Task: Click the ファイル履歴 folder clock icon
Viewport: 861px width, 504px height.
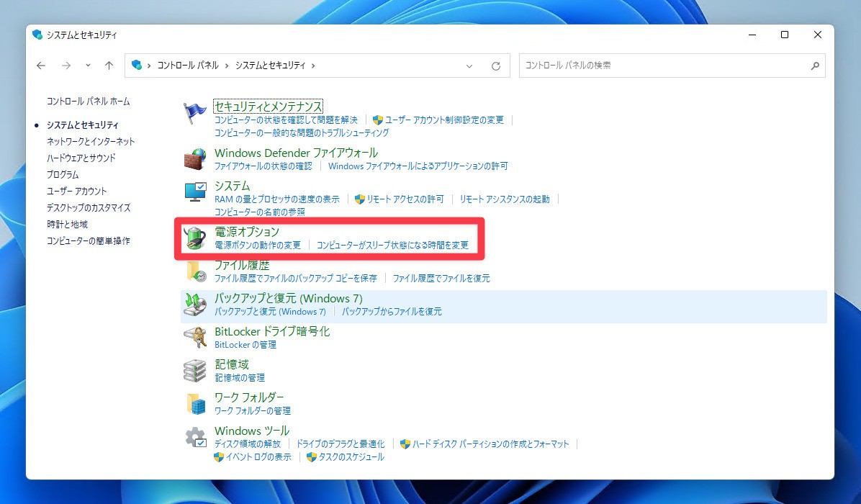Action: pos(196,271)
